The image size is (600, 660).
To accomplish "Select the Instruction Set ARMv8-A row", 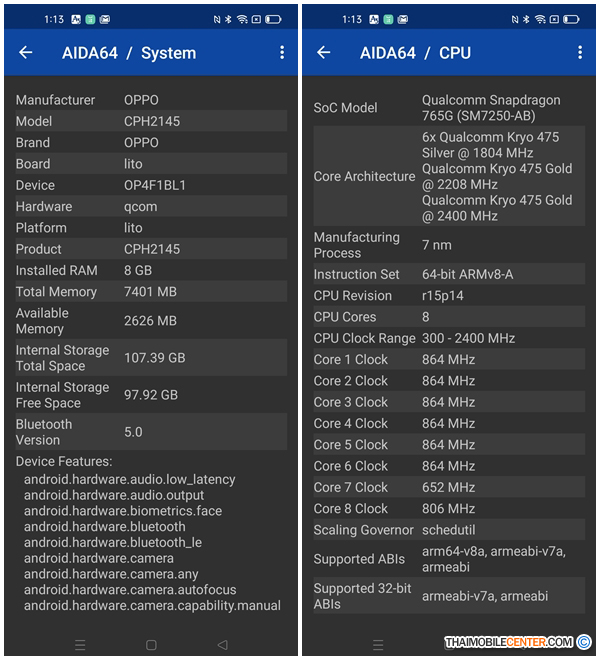I will point(449,274).
